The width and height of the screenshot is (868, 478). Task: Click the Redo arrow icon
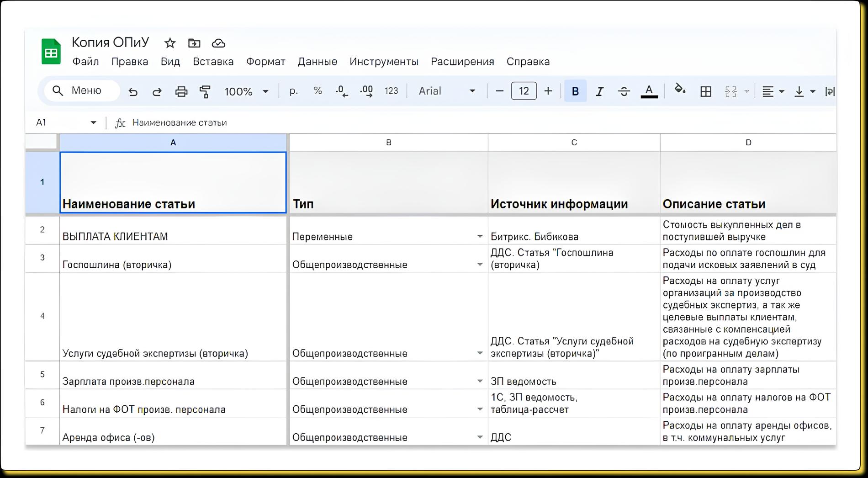point(157,91)
